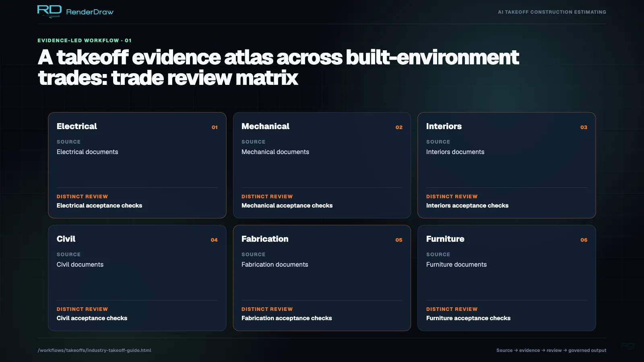Open the Mechanical trade card title
The height and width of the screenshot is (362, 644).
coord(265,126)
